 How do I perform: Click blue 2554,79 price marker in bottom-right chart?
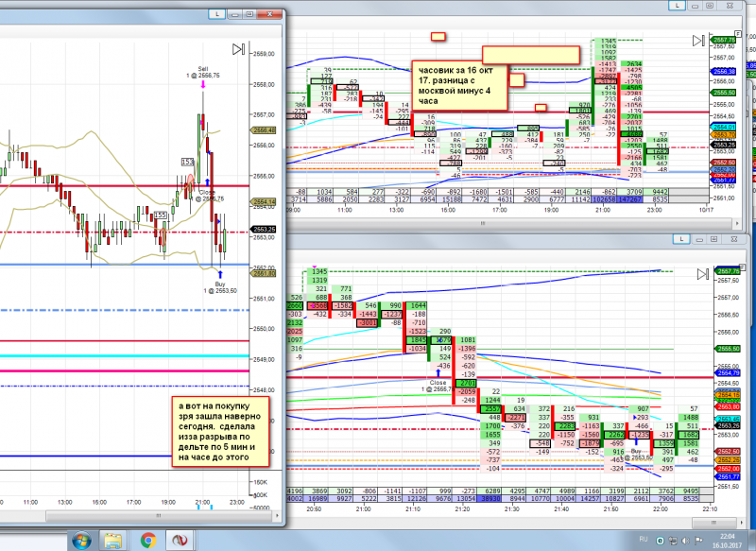click(727, 373)
